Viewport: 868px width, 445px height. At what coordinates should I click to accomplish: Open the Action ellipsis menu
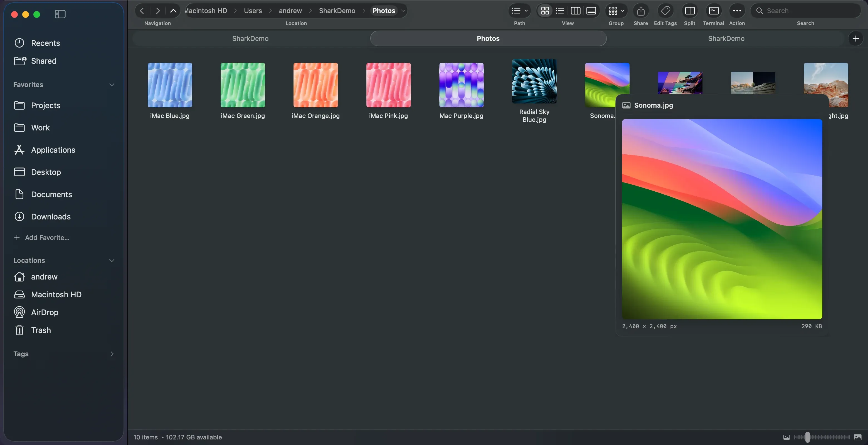tap(737, 11)
